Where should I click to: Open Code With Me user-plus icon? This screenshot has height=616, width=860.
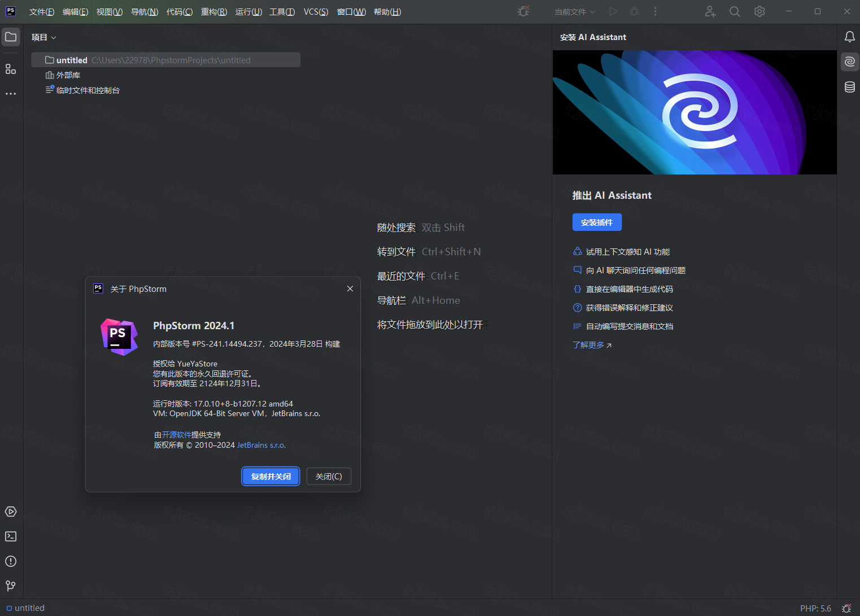tap(710, 11)
